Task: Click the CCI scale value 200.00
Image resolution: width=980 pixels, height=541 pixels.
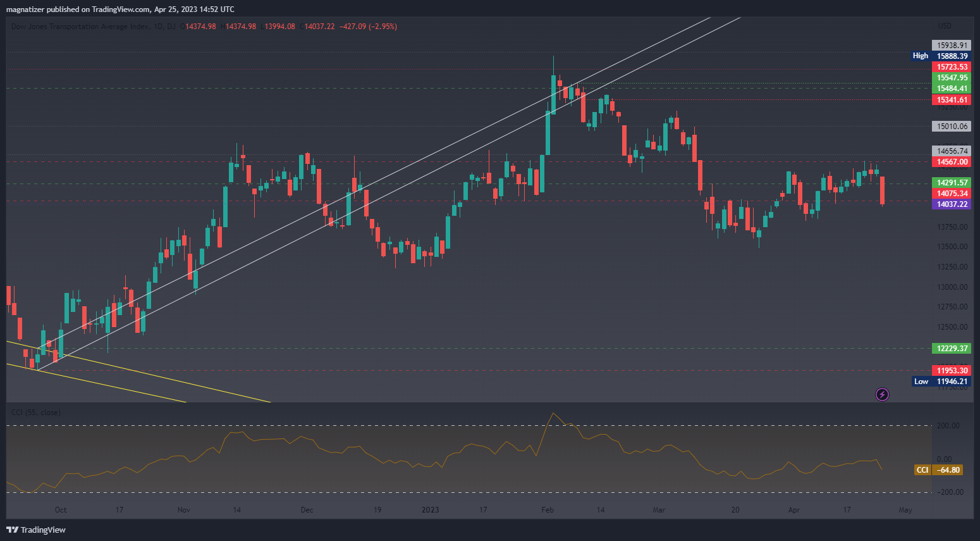Action: coord(948,426)
